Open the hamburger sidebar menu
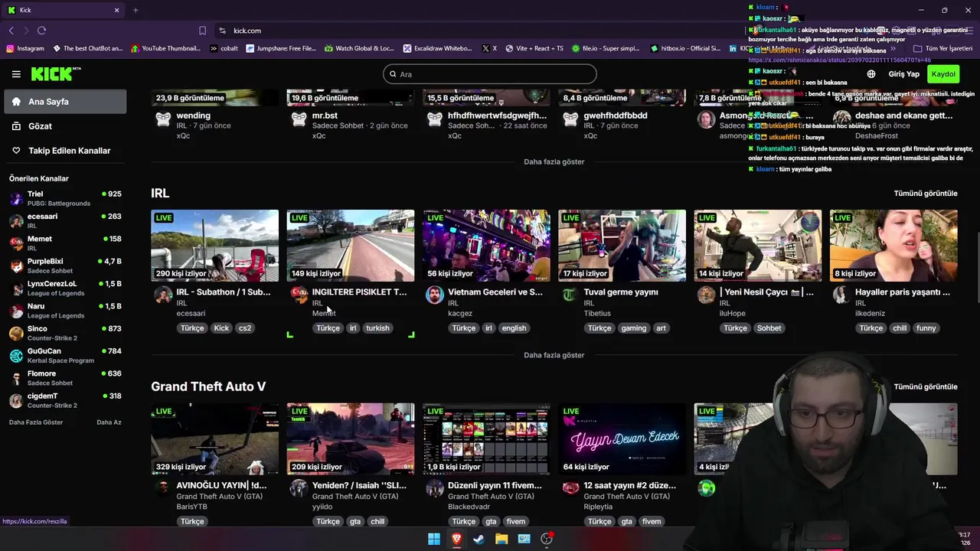The width and height of the screenshot is (980, 551). click(16, 74)
